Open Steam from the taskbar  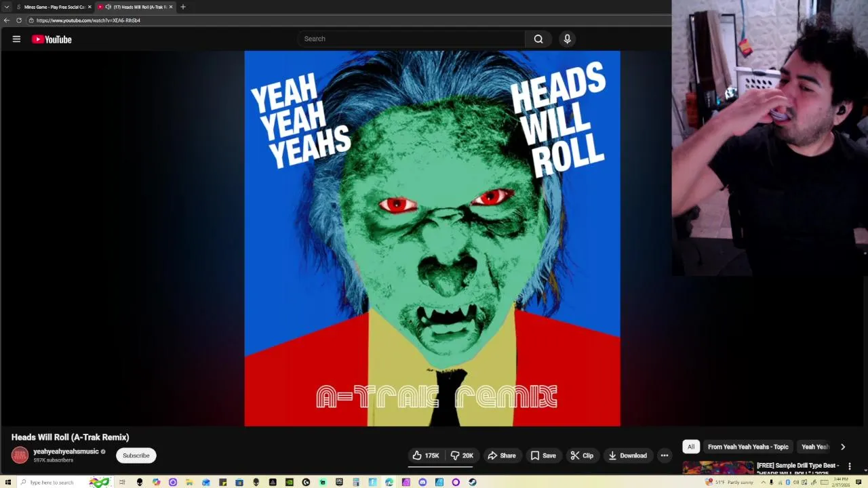(472, 482)
